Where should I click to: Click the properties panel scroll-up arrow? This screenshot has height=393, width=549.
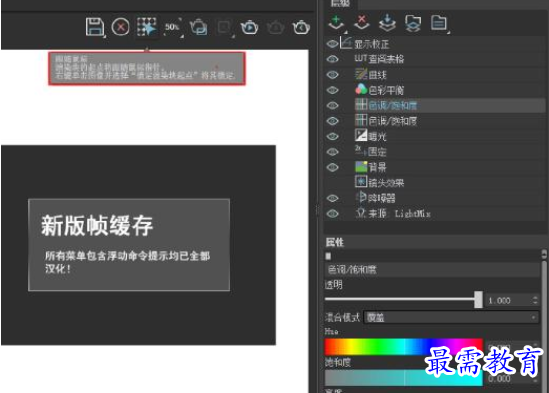pyautogui.click(x=544, y=254)
